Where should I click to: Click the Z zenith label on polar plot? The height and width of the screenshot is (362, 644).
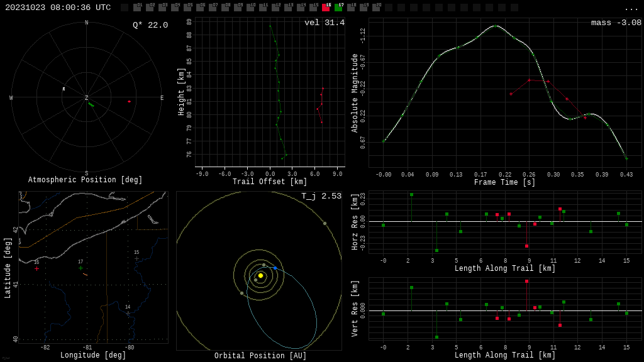click(86, 97)
